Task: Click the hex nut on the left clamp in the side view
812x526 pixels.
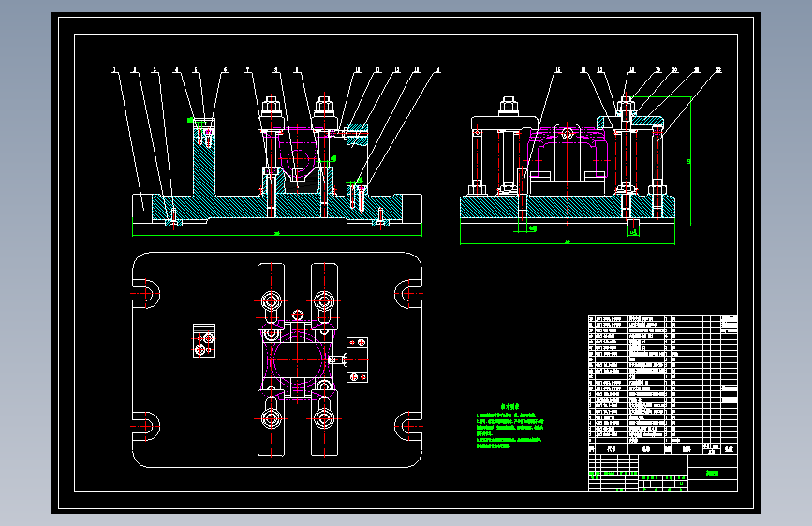Action: (509, 106)
